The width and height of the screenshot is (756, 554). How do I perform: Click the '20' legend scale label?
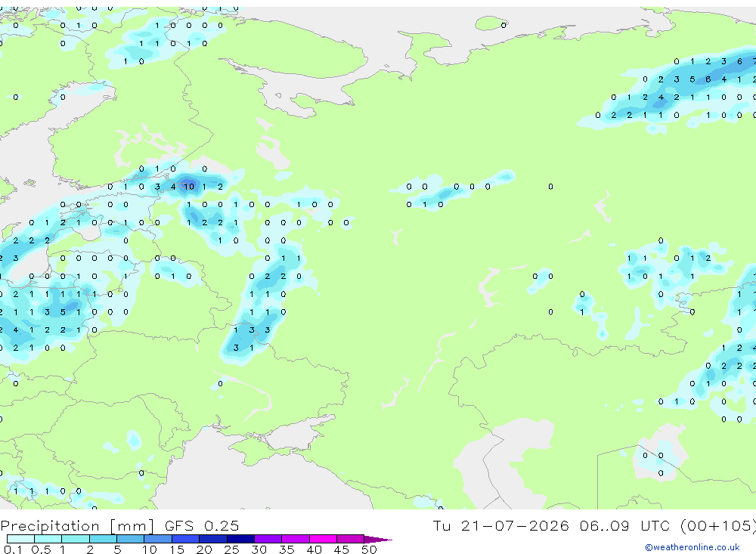pyautogui.click(x=204, y=549)
